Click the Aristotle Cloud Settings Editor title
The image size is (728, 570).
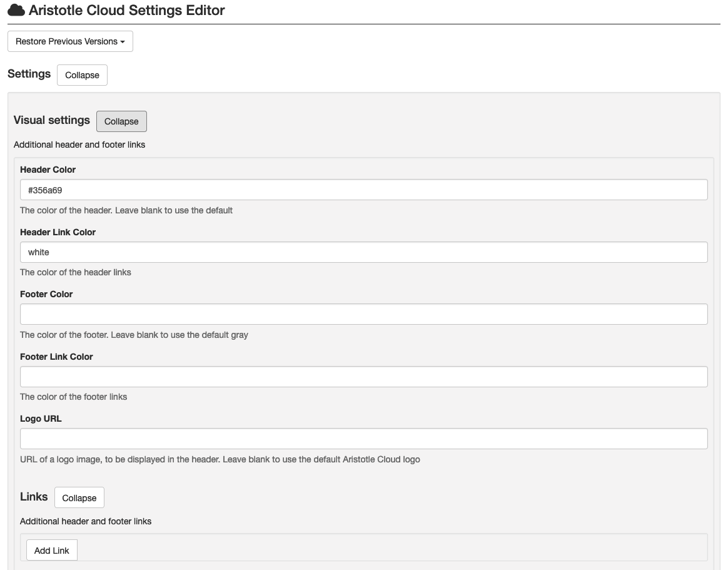[126, 11]
